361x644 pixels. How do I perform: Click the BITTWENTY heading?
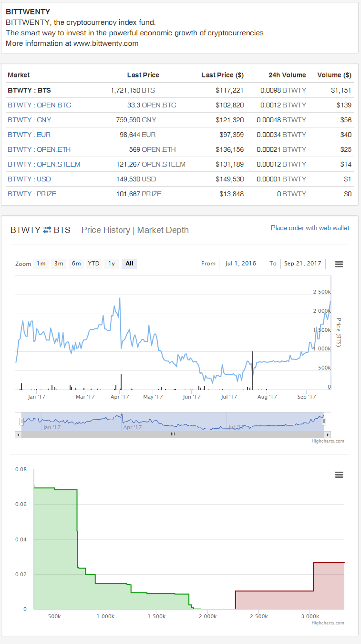tap(28, 11)
